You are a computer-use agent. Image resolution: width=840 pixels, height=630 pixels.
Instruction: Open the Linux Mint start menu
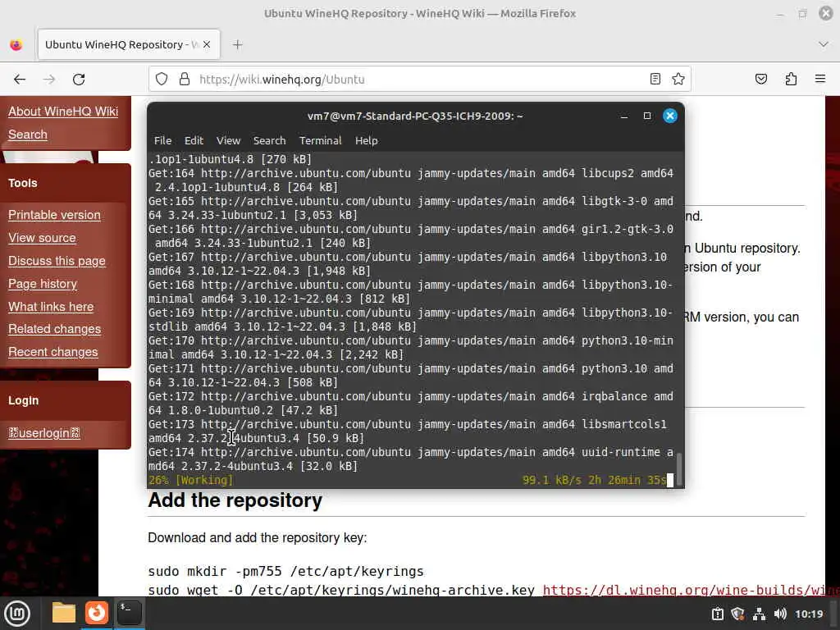17,614
